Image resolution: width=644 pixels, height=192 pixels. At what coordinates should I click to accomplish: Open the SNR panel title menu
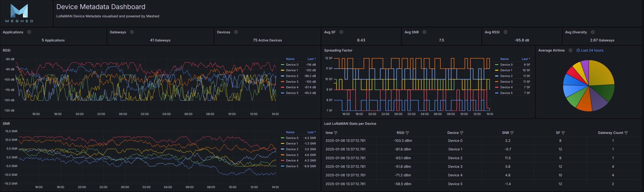pos(6,124)
